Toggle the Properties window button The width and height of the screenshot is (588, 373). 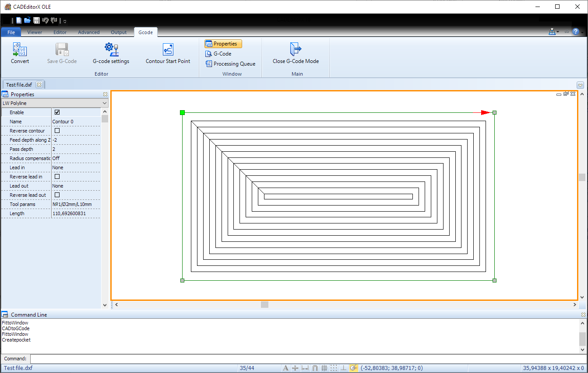click(223, 44)
